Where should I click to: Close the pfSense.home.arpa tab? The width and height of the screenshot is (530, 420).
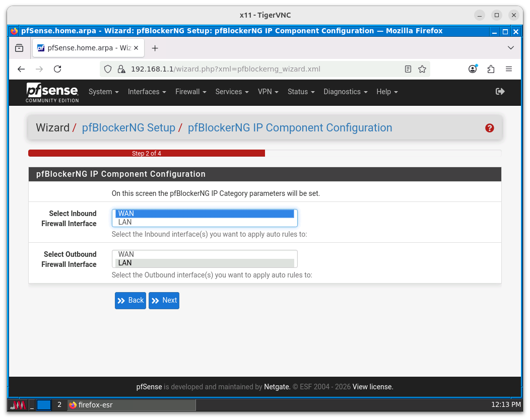click(136, 48)
